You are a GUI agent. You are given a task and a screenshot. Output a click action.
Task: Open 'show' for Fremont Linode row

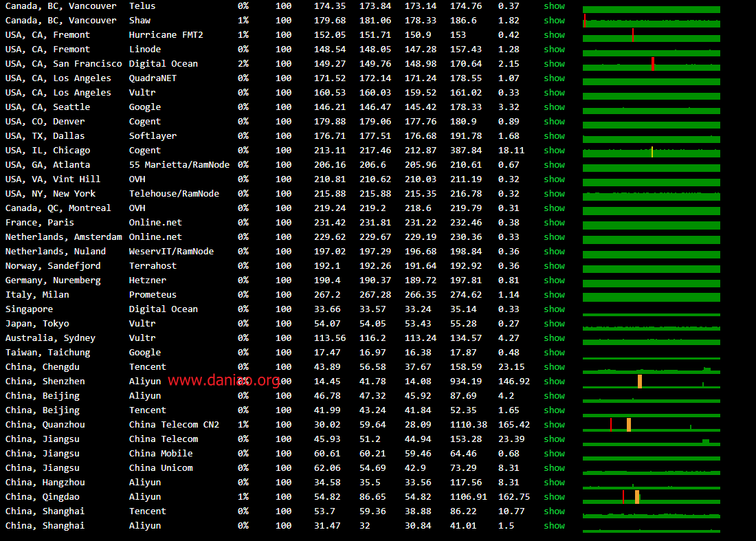point(554,49)
